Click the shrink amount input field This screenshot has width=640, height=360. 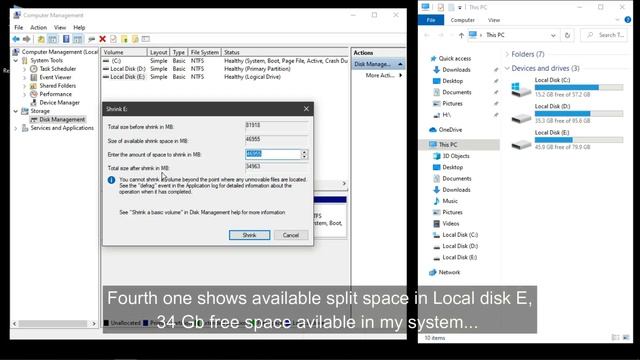point(273,154)
